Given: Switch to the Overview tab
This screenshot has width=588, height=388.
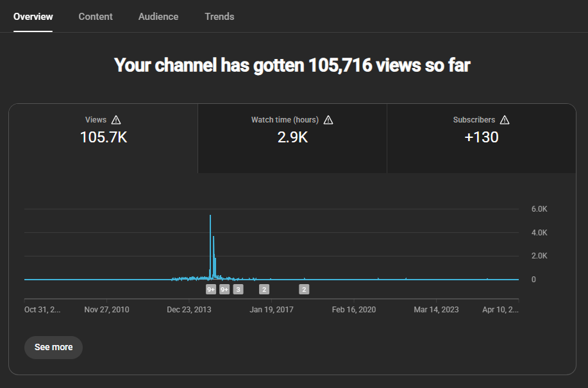Looking at the screenshot, I should 33,17.
